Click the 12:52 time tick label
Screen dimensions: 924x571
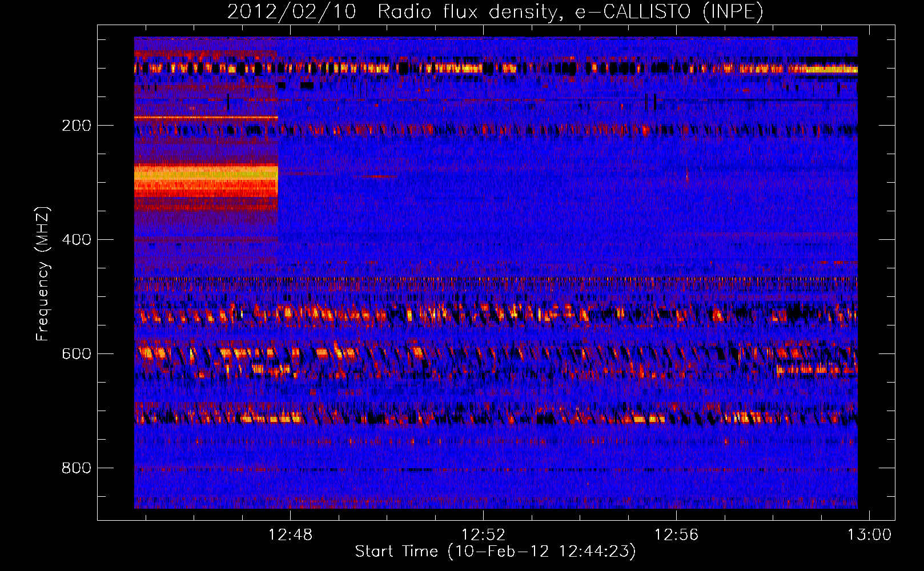pyautogui.click(x=484, y=535)
